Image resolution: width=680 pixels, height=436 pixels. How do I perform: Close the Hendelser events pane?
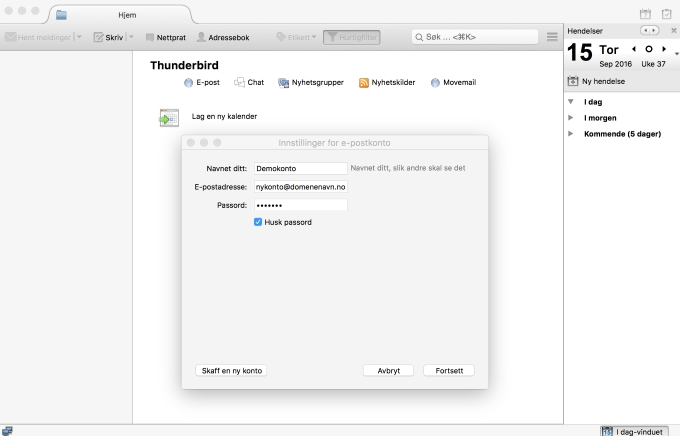coord(673,30)
